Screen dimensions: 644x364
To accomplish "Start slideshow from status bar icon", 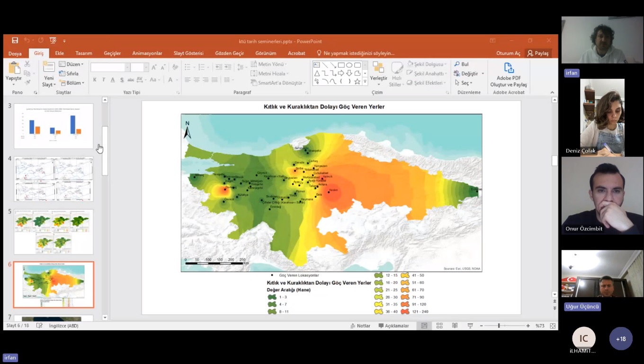I will click(470, 326).
